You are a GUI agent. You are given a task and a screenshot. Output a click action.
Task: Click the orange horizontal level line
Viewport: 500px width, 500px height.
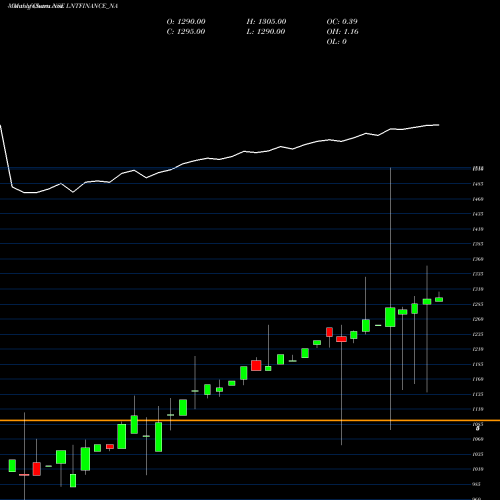[250, 421]
